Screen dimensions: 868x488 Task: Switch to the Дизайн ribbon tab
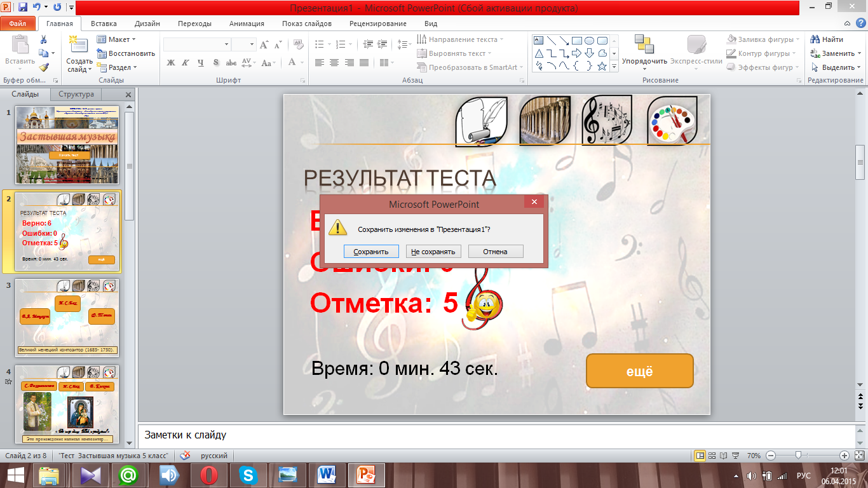tap(147, 24)
